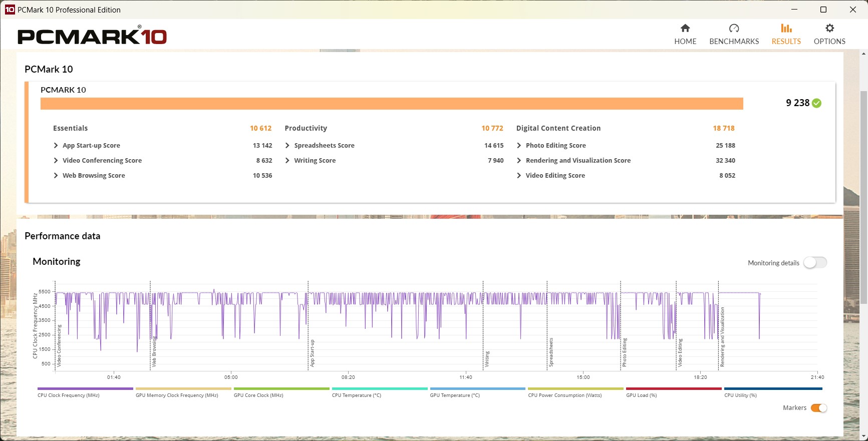
Task: Switch to BENCHMARKS tab label
Action: click(734, 42)
